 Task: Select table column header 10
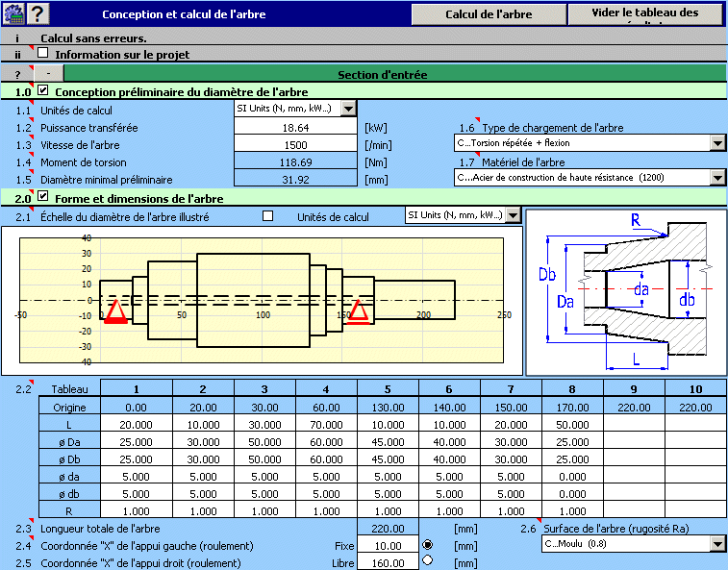point(695,389)
